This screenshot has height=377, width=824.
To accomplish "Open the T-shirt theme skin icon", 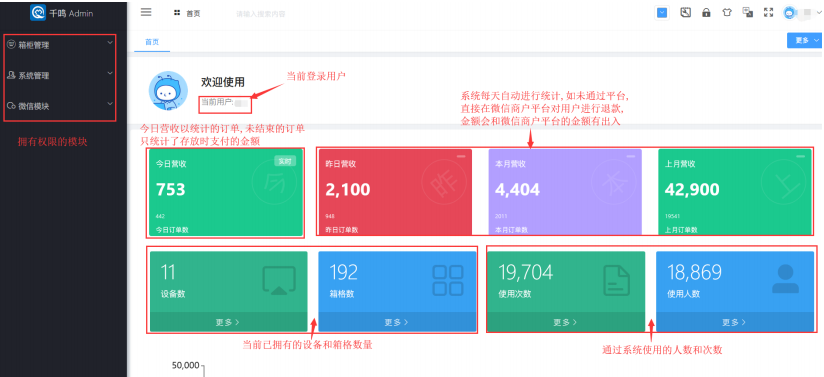I will (727, 13).
